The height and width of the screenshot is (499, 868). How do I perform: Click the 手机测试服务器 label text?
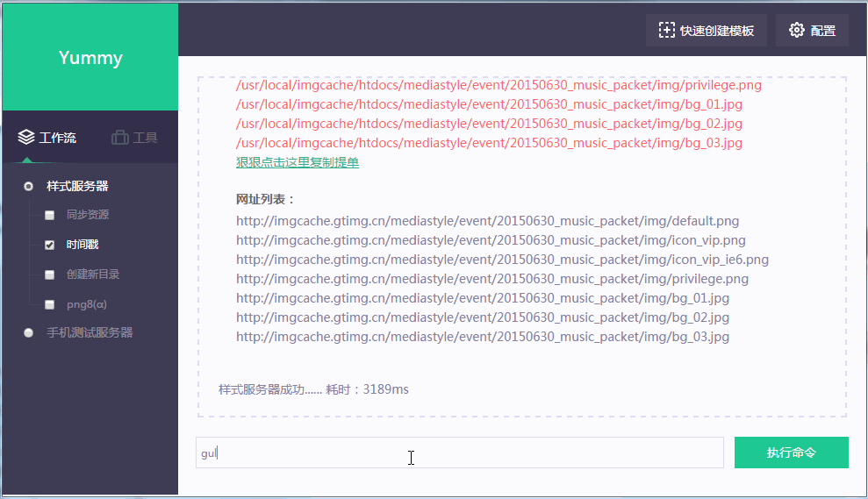pos(90,332)
